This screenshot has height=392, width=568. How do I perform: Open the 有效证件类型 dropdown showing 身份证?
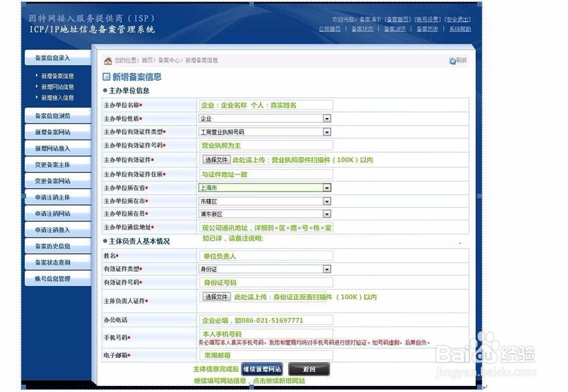pyautogui.click(x=327, y=269)
